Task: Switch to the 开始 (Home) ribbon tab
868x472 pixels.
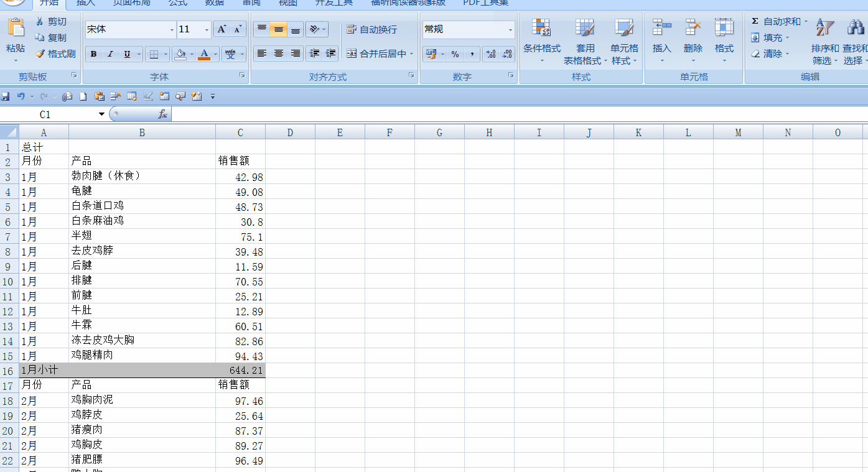Action: (x=49, y=3)
